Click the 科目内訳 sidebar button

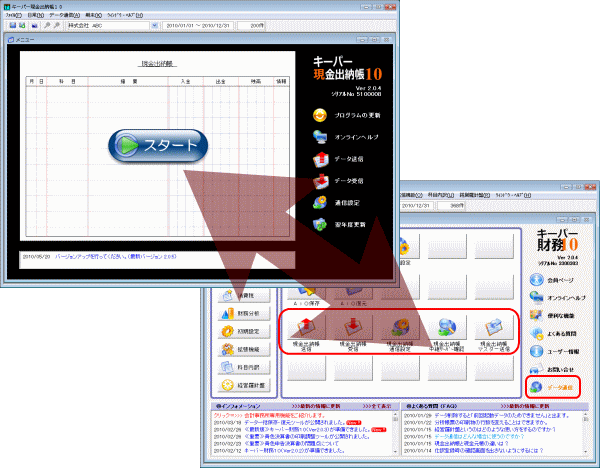tap(244, 367)
